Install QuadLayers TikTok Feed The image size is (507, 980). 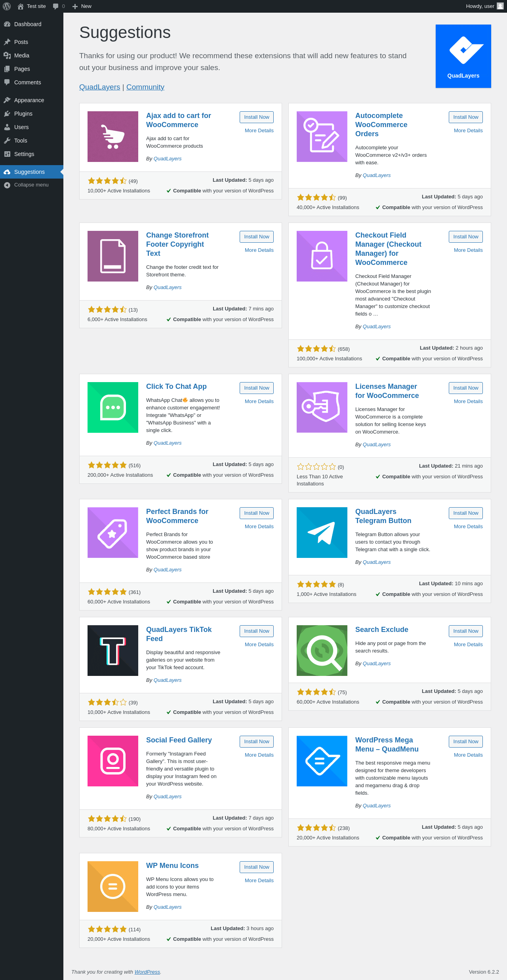(257, 631)
